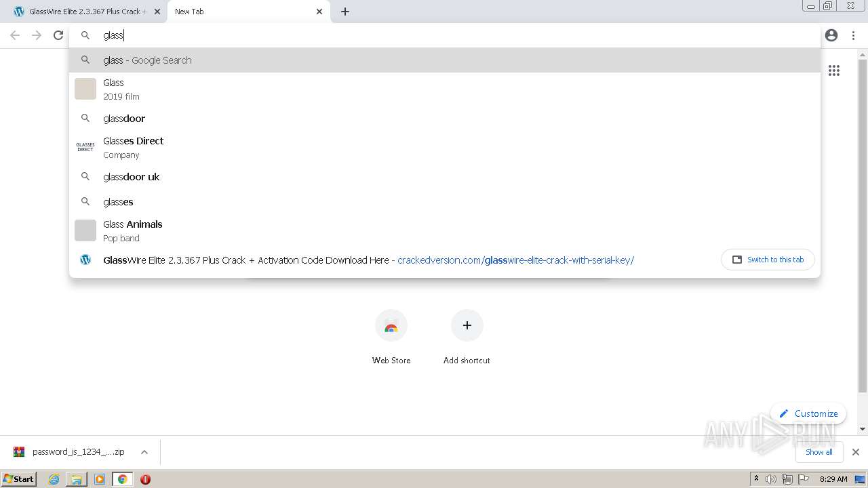Click Show all downloads button
Image resolution: width=868 pixels, height=488 pixels.
point(819,452)
